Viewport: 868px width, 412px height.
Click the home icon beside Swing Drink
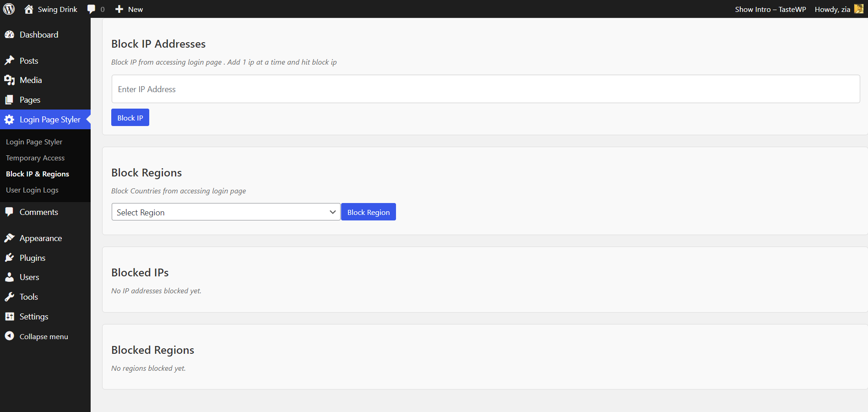(29, 9)
